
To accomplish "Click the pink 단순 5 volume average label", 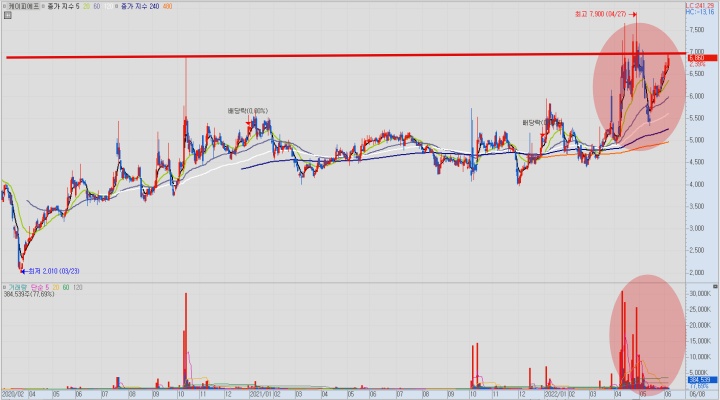I will [39, 287].
